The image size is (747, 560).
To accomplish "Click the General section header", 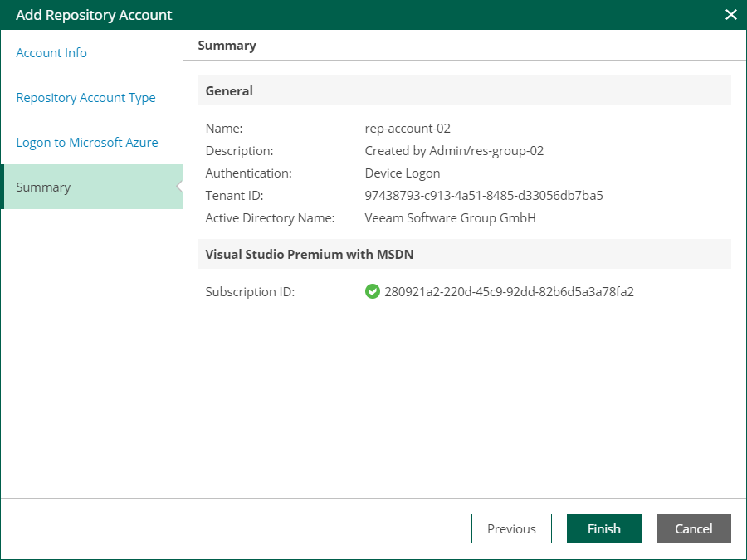I will coord(229,91).
